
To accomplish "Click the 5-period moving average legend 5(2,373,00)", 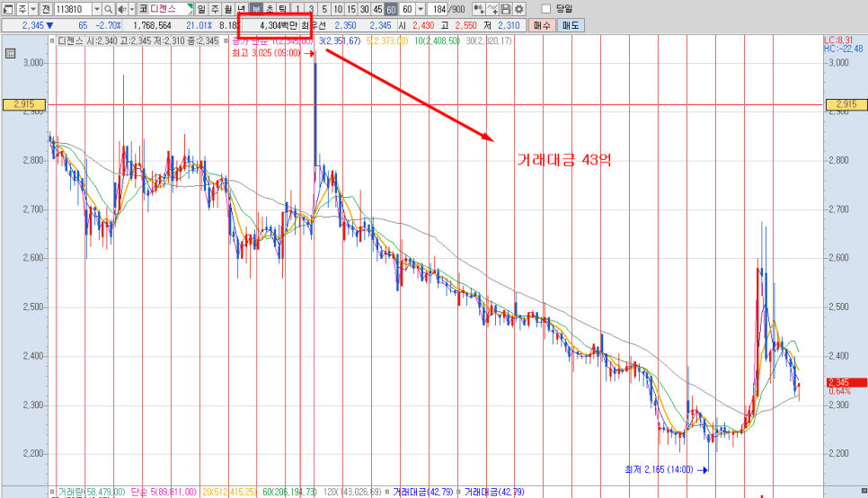I will pos(387,41).
